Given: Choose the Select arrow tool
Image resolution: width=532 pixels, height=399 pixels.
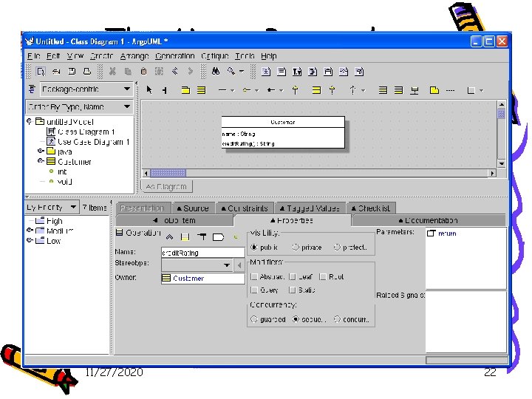Looking at the screenshot, I should click(x=149, y=90).
